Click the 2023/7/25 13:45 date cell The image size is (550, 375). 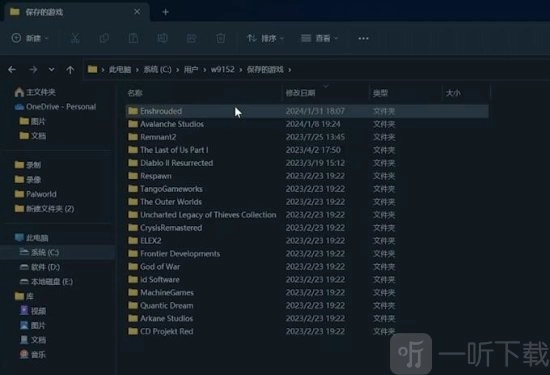point(315,137)
